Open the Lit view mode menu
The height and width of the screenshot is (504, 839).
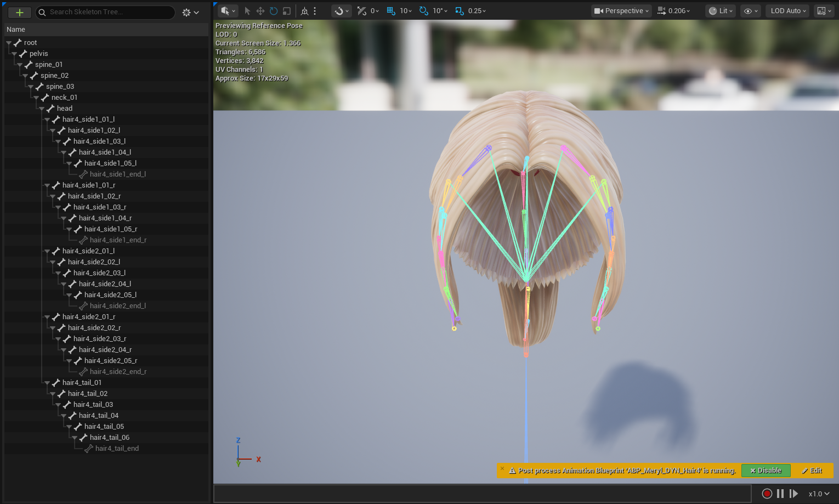(720, 11)
